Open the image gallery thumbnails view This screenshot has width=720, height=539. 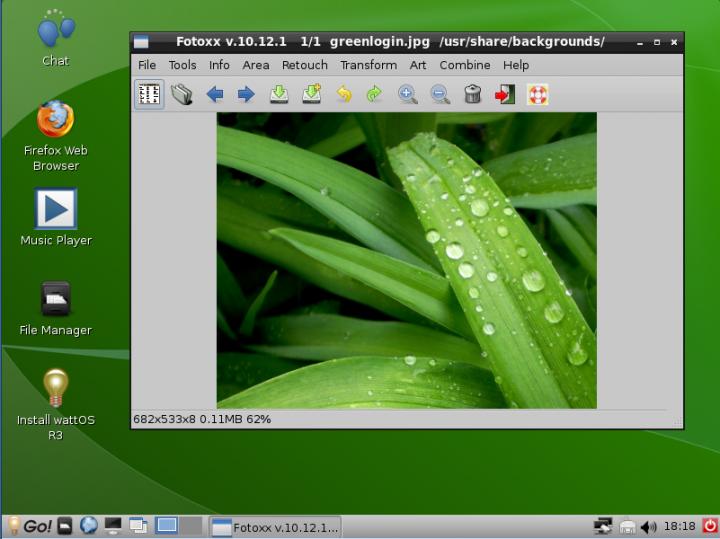coord(149,94)
